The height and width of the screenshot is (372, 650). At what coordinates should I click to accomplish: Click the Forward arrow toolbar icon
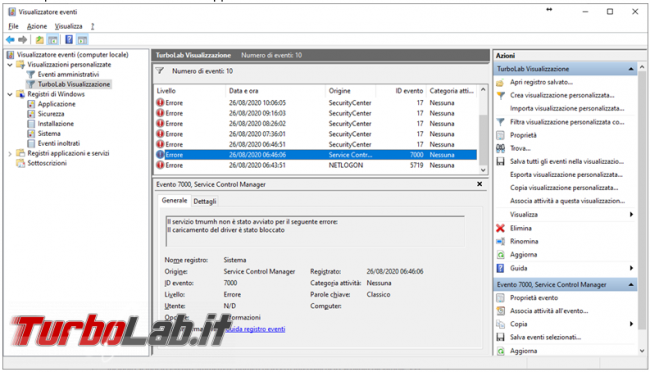click(23, 40)
